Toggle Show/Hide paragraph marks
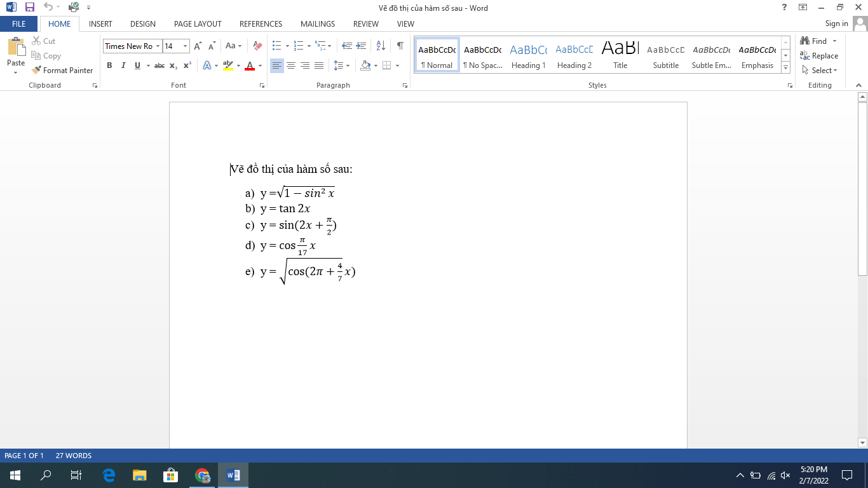Screen dimensions: 868x488 400,46
